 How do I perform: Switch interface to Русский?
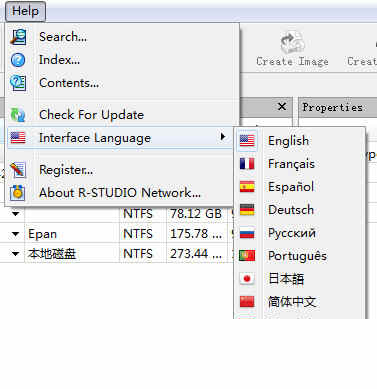click(292, 233)
